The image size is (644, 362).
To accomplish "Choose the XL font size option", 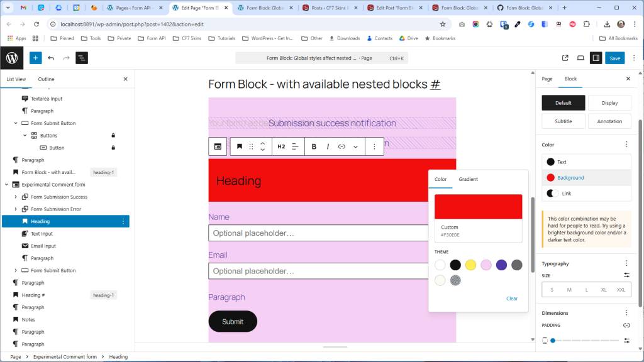I will click(x=604, y=290).
